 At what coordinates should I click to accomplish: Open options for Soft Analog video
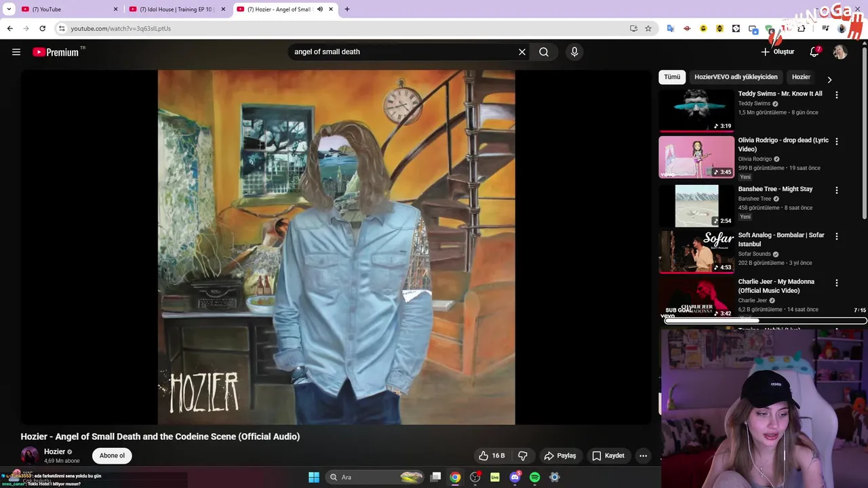point(836,237)
